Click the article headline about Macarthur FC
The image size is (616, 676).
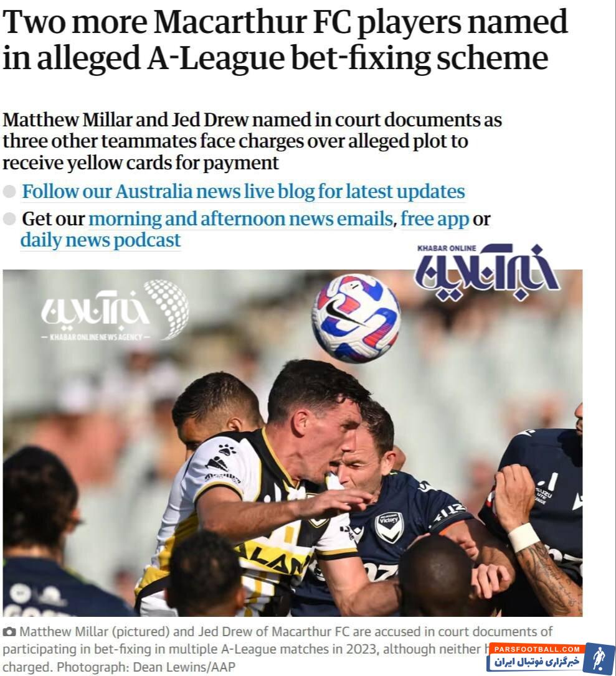(x=285, y=40)
